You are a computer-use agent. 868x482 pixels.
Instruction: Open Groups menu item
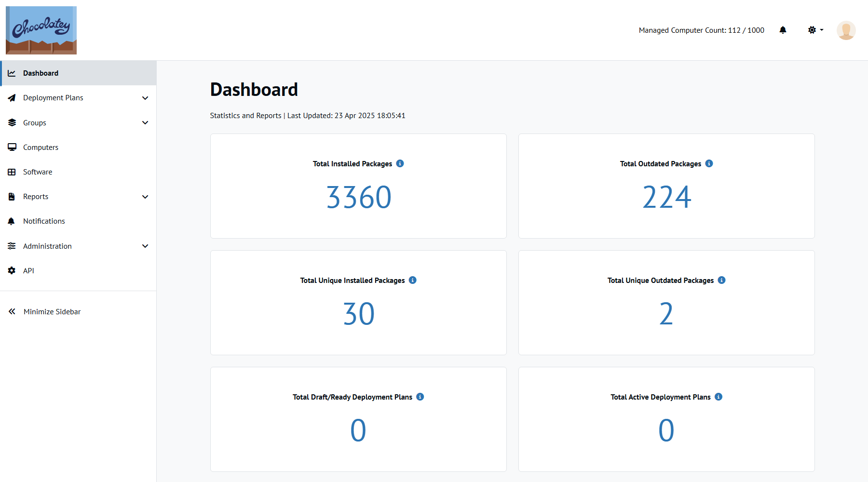click(78, 122)
